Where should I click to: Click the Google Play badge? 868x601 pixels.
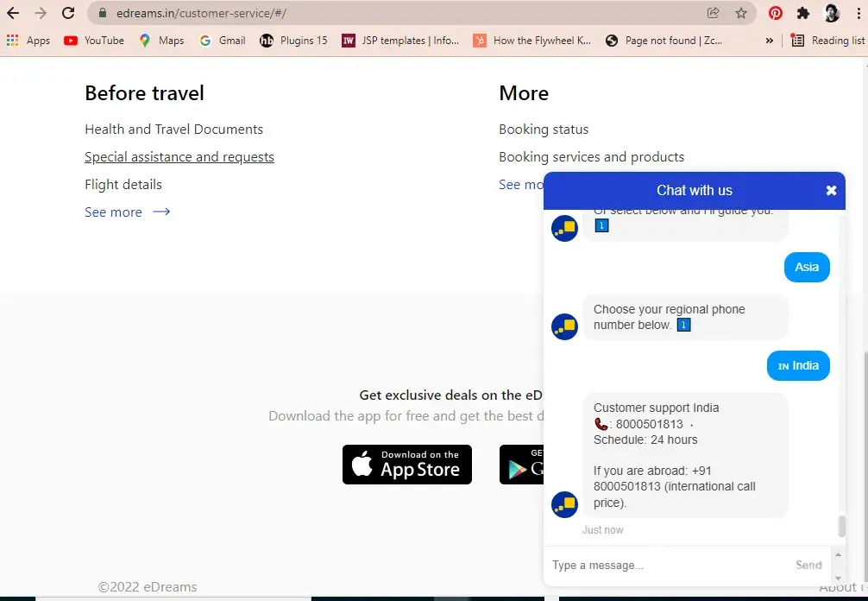point(521,465)
